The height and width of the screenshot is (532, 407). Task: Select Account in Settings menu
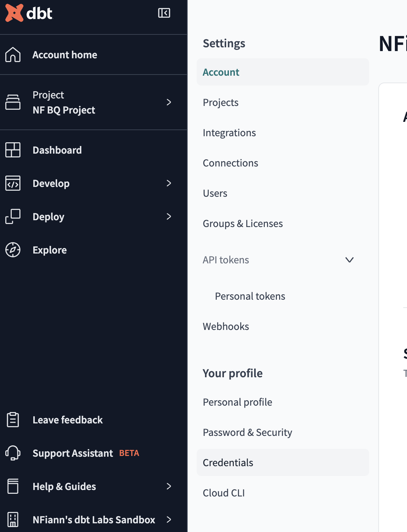click(x=221, y=72)
